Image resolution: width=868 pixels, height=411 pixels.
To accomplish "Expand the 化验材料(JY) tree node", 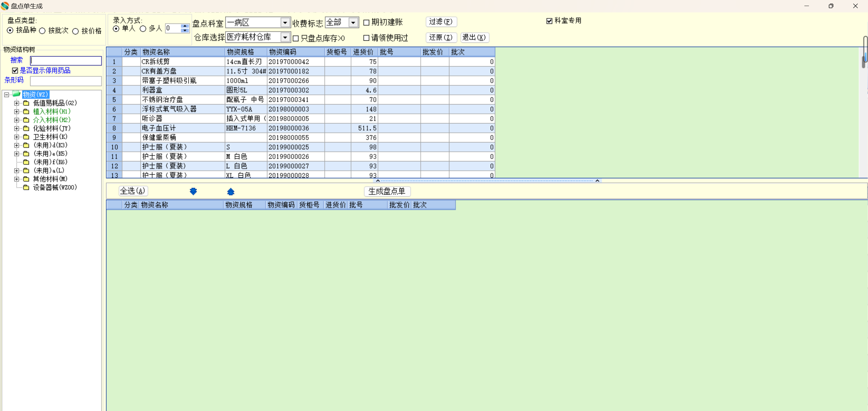I will (x=17, y=129).
